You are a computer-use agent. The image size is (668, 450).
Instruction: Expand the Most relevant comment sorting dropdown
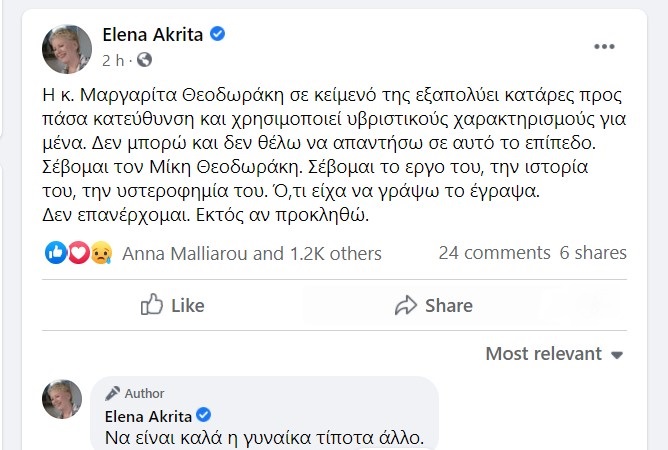554,354
